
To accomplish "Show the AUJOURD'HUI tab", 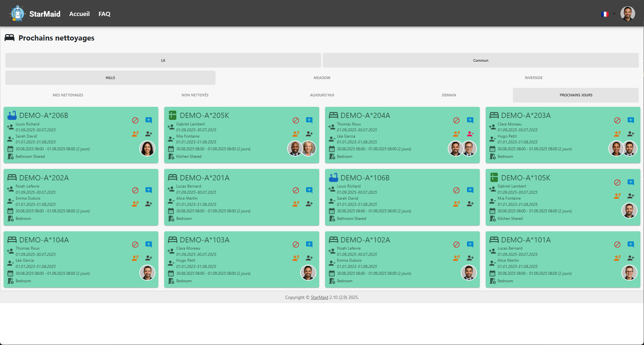I will (x=322, y=95).
